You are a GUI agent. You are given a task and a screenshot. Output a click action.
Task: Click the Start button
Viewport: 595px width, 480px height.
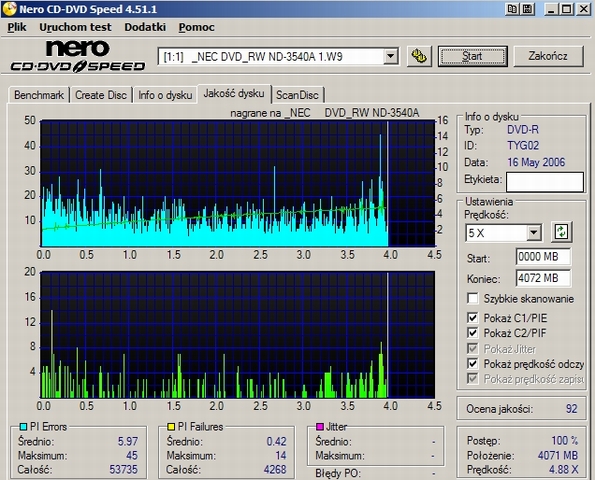click(472, 57)
